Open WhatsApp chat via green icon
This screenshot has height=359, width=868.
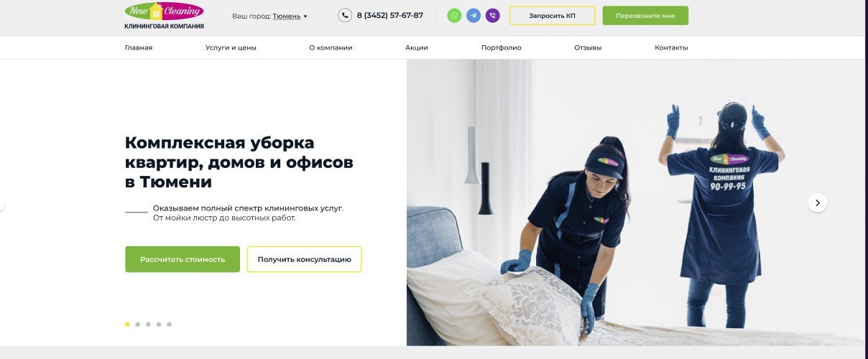454,15
